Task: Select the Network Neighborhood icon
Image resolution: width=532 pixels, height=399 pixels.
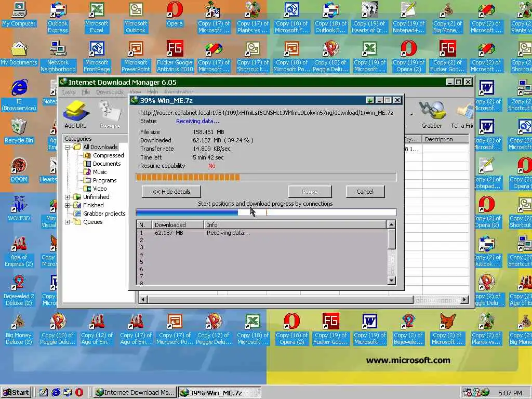Action: [x=58, y=57]
